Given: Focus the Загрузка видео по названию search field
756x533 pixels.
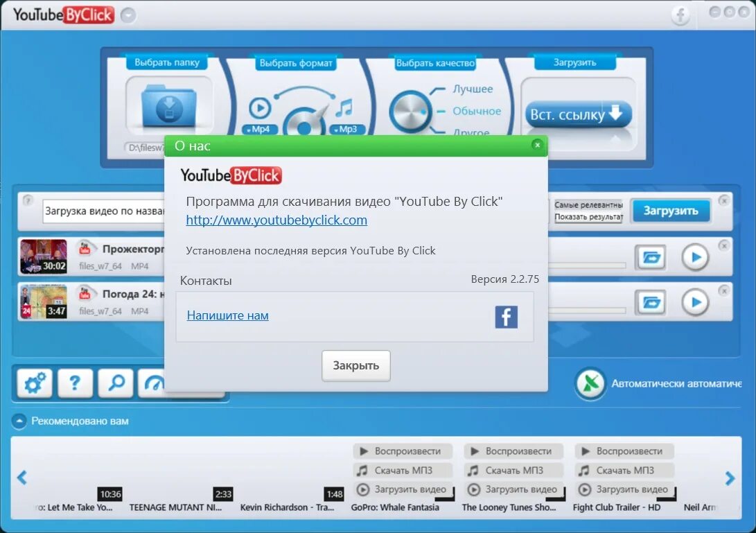Looking at the screenshot, I should 104,211.
